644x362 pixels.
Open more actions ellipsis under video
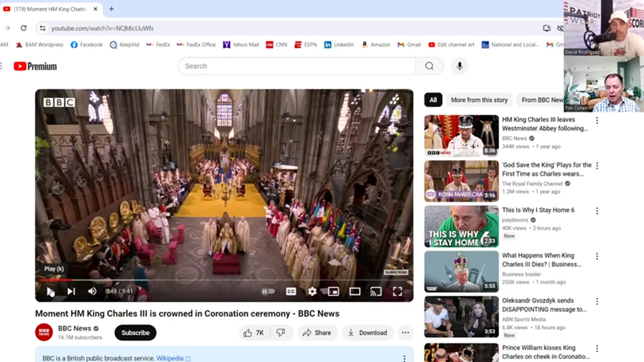click(405, 332)
